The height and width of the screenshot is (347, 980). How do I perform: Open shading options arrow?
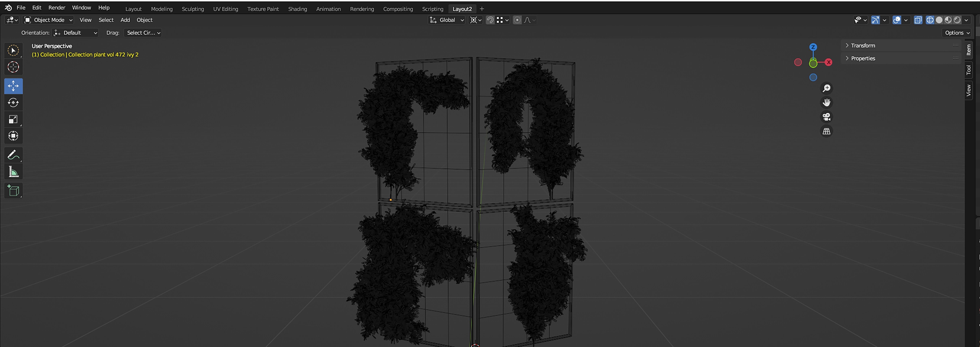(967, 20)
